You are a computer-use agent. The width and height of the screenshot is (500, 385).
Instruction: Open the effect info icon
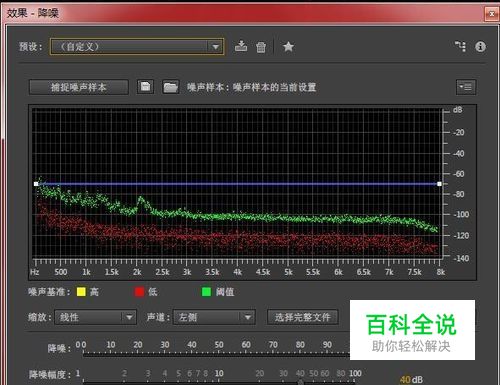(480, 46)
